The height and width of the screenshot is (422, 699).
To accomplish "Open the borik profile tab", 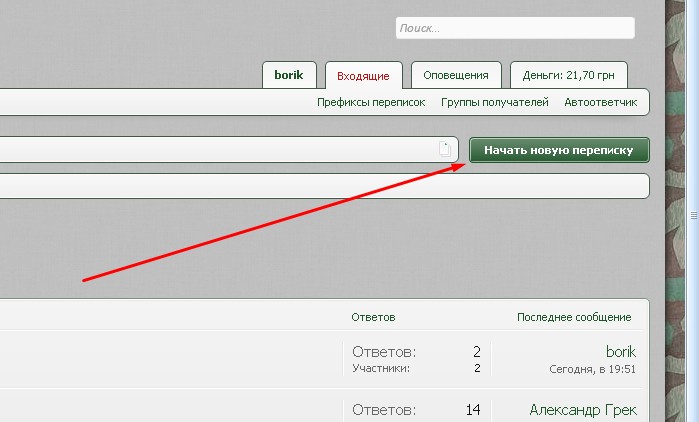I will [289, 75].
